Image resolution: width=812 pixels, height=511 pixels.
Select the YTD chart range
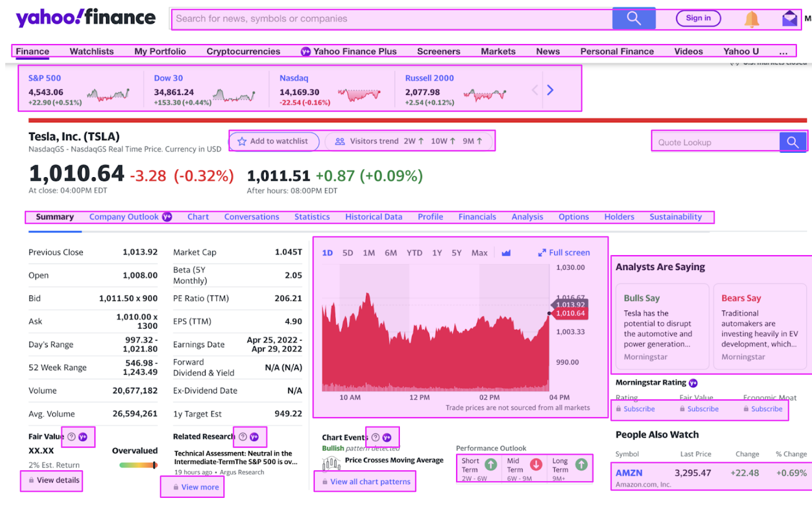click(415, 253)
